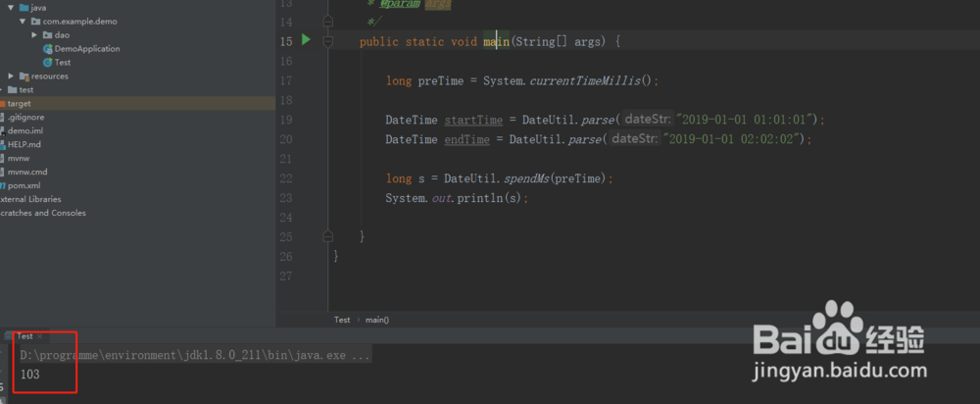Click the endTime variable on line 20

click(466, 139)
